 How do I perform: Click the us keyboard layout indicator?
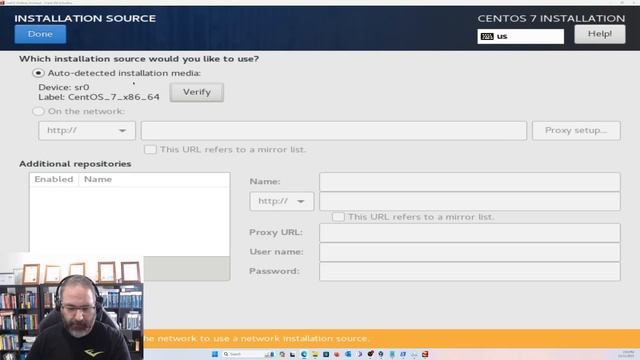[x=520, y=36]
